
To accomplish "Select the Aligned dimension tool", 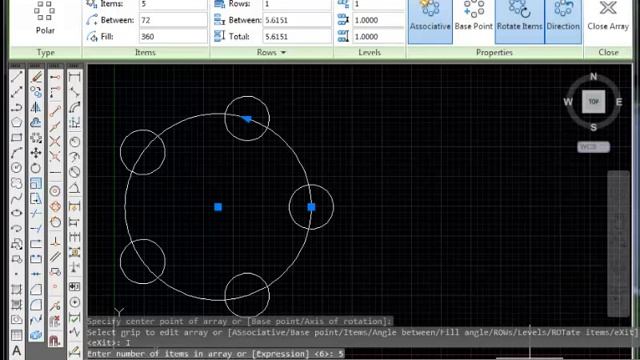I will 75,92.
